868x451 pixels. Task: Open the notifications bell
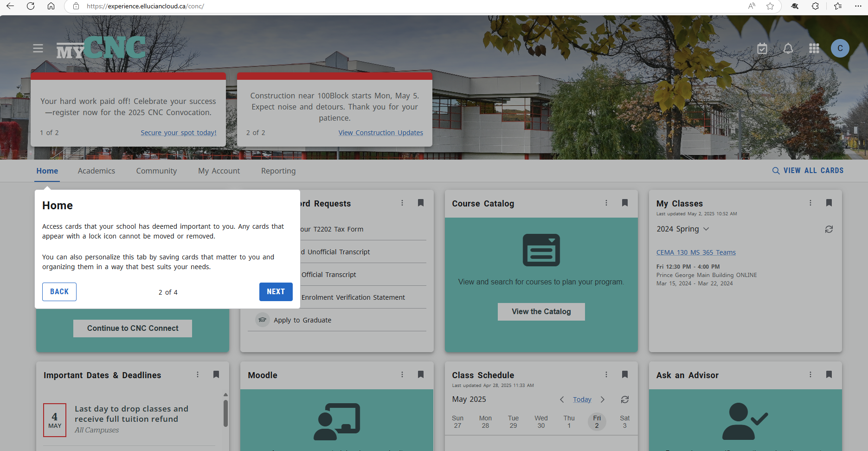788,48
